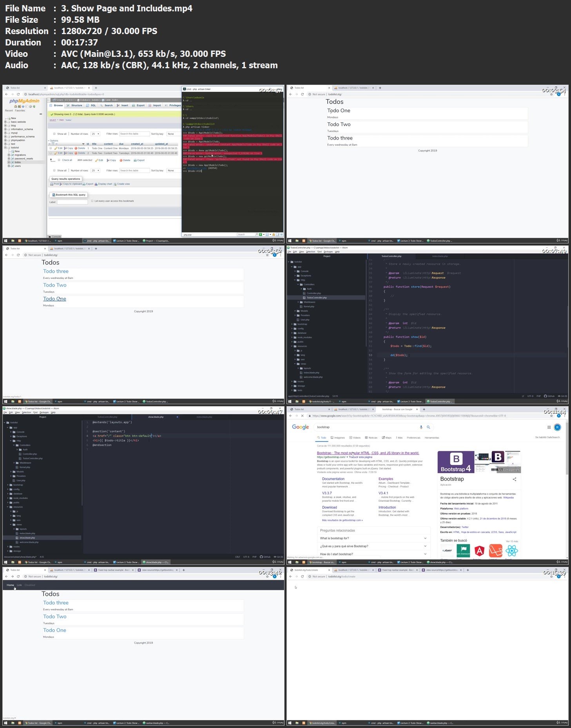571x728 pixels.
Task: Open new tab plus in 00:15:39 Chrome frame
Action: pos(468,570)
